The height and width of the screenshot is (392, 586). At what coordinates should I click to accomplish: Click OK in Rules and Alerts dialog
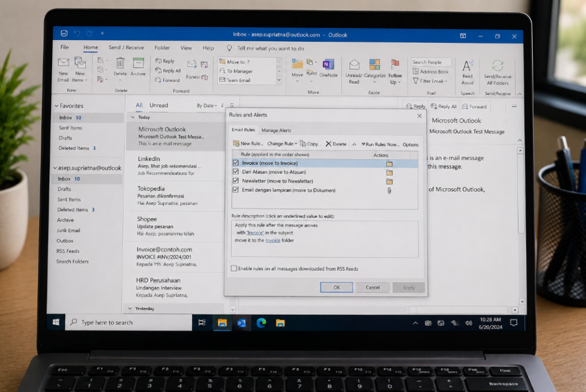pyautogui.click(x=336, y=287)
